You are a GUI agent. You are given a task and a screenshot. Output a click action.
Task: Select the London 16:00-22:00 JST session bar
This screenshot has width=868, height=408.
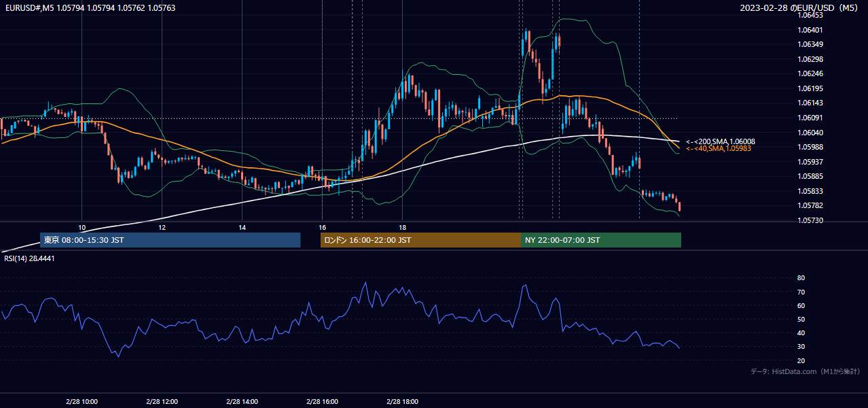(420, 240)
